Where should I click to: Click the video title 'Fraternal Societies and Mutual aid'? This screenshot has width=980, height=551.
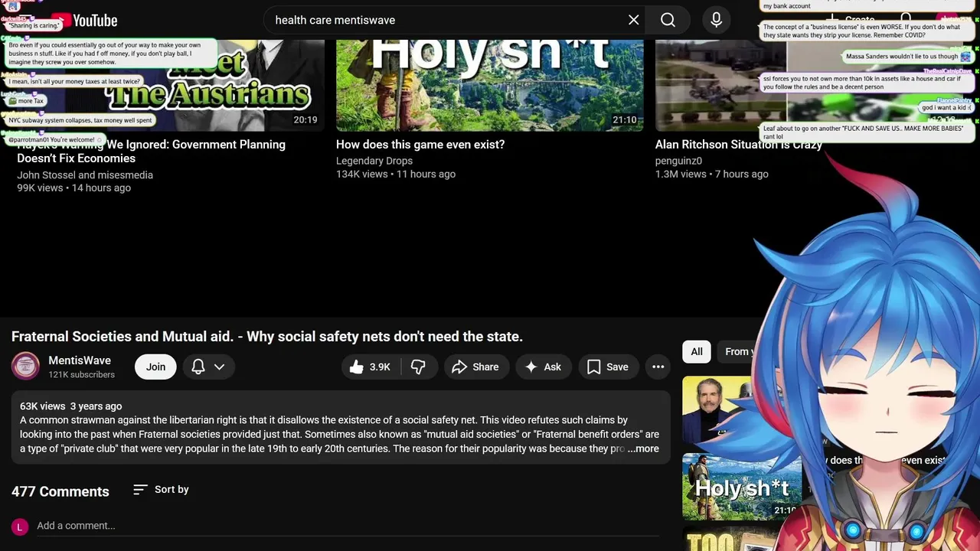click(x=267, y=337)
